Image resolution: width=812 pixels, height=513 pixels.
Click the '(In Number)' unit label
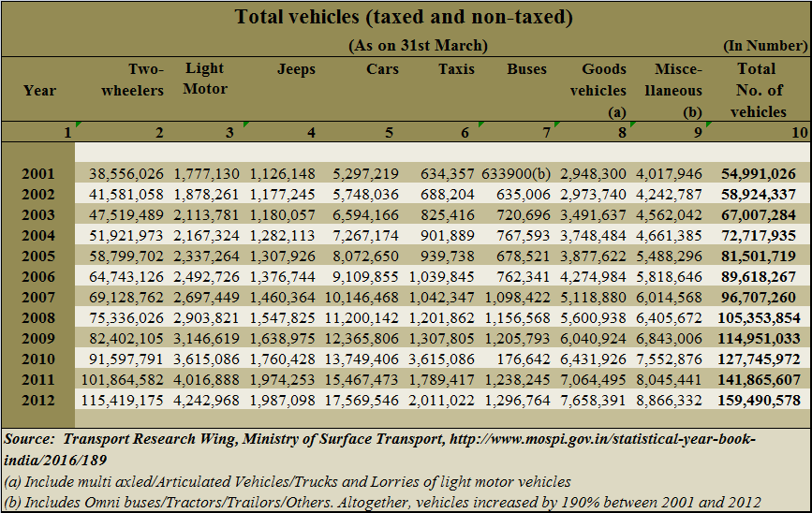click(765, 45)
